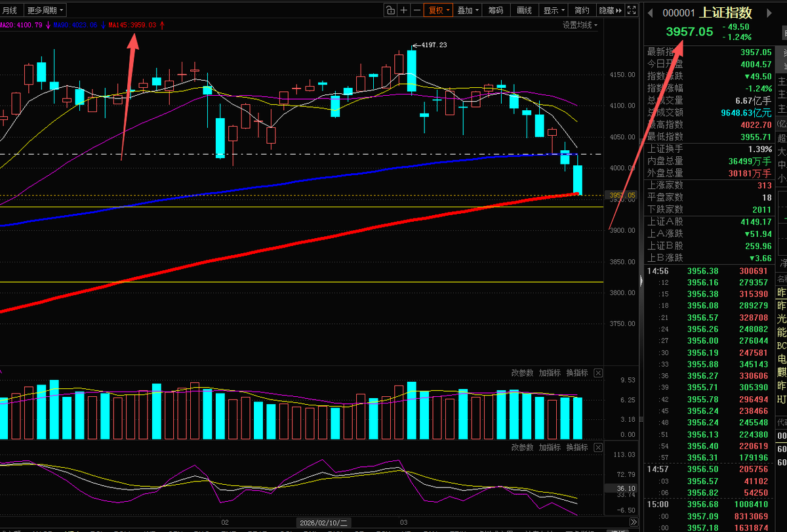The height and width of the screenshot is (532, 787).
Task: Click price axis label 4150.00
Action: [x=622, y=75]
